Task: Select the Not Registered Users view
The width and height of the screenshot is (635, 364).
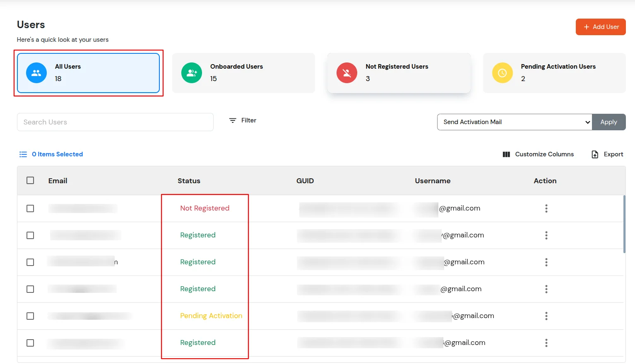Action: (399, 73)
